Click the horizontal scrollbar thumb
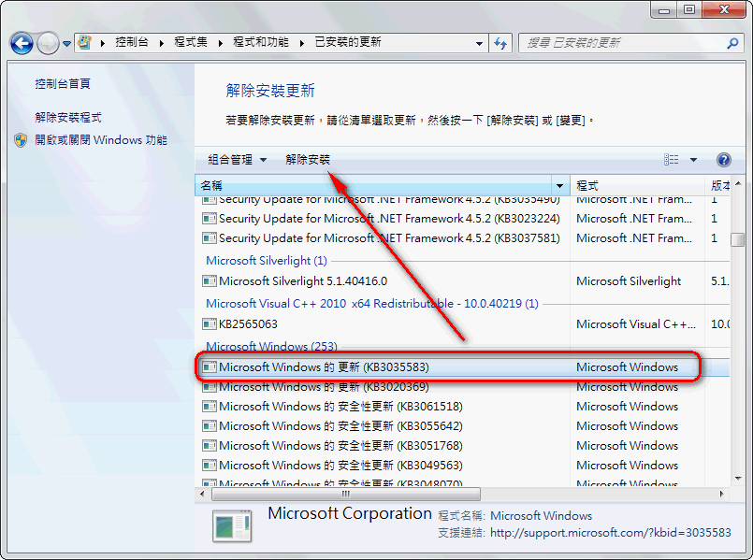The width and height of the screenshot is (753, 560). click(x=346, y=494)
